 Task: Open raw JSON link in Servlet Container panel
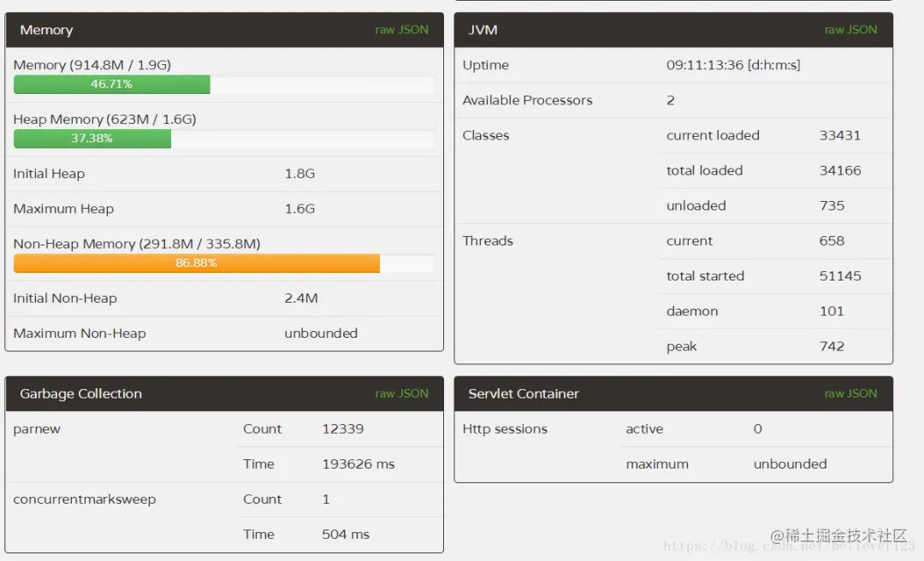pos(850,393)
